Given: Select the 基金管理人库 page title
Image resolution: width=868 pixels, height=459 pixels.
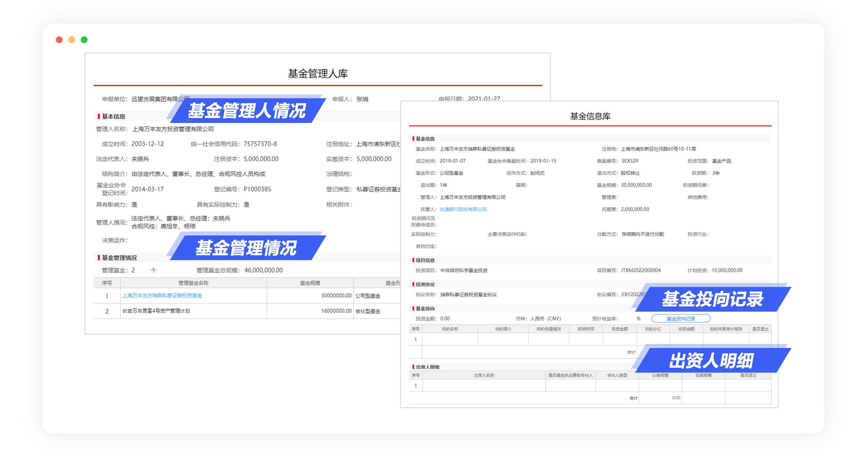Looking at the screenshot, I should click(318, 73).
